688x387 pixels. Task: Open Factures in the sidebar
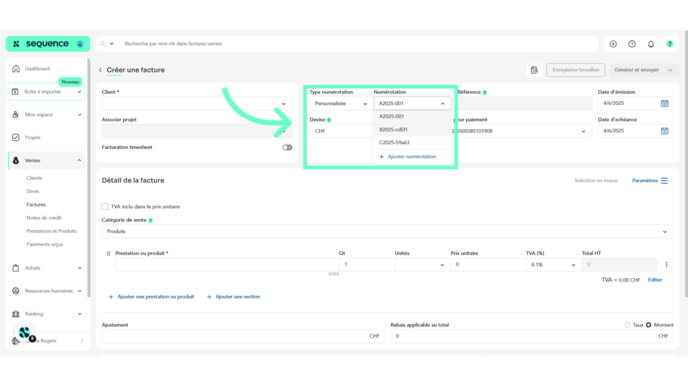click(36, 204)
